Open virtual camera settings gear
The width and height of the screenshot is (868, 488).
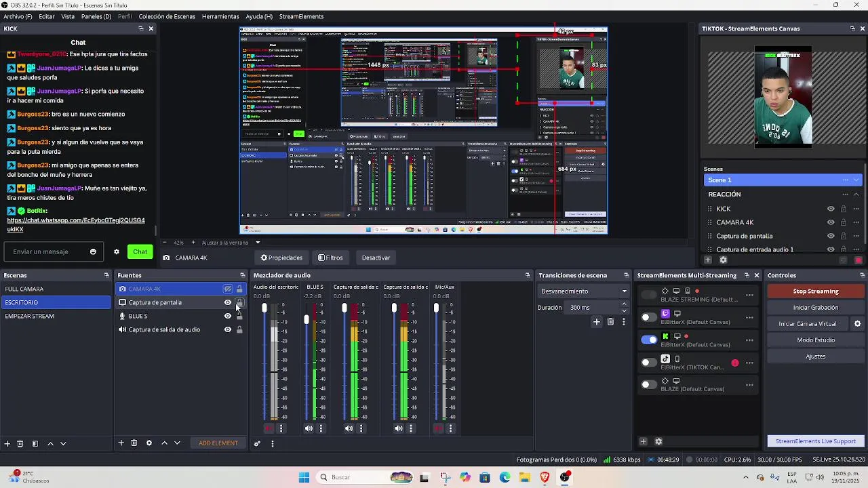click(857, 324)
